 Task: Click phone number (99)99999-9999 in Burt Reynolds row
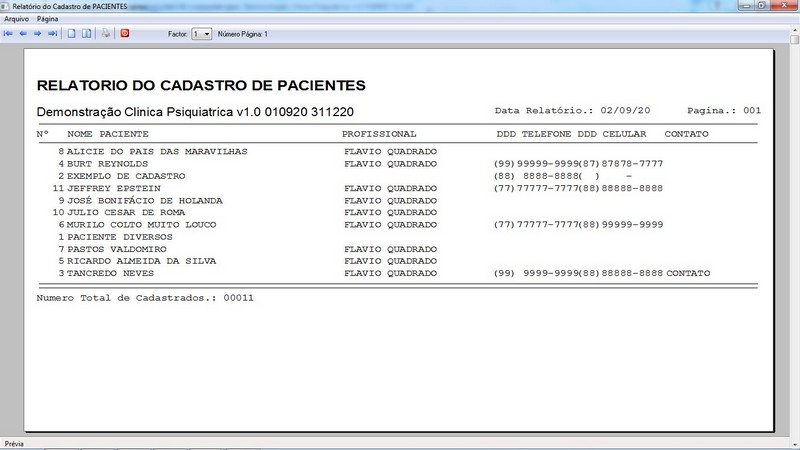[536, 164]
